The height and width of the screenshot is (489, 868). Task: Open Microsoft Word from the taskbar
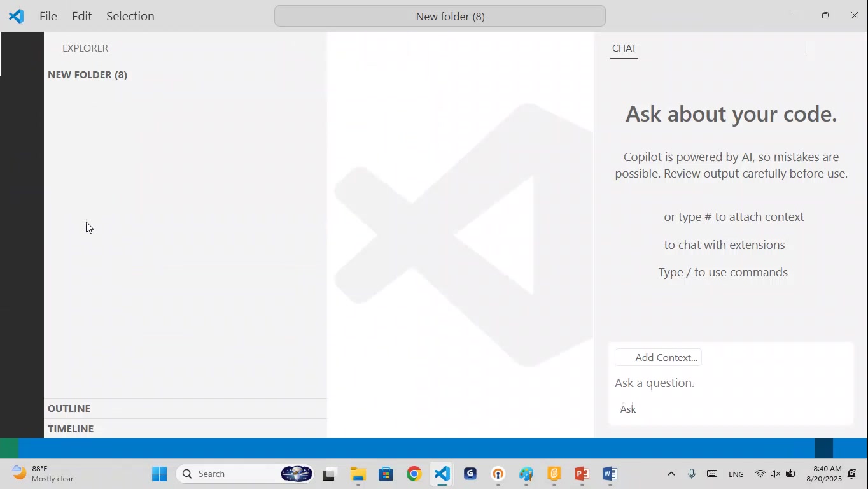[x=610, y=474]
